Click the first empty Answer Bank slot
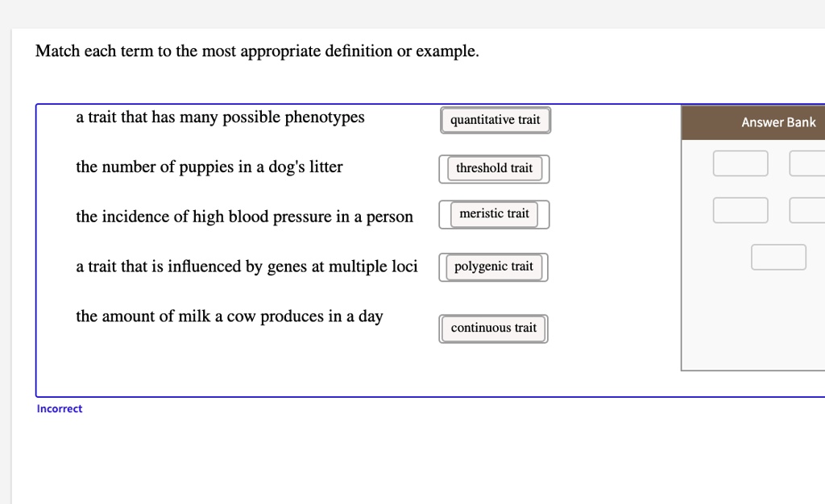The height and width of the screenshot is (504, 825). point(740,163)
